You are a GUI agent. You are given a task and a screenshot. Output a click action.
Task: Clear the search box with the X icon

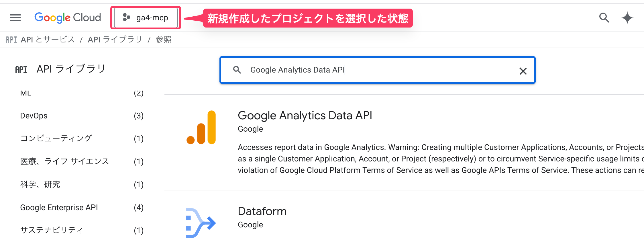[x=523, y=71]
